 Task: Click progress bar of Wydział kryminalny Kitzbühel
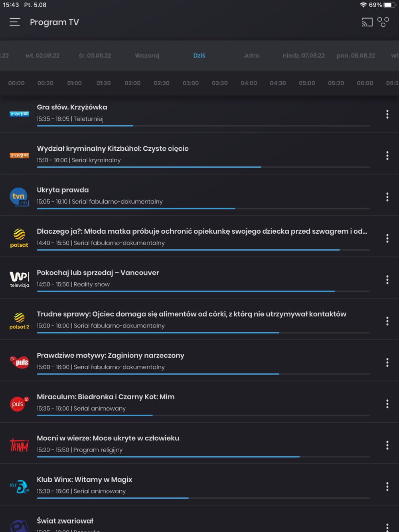point(203,167)
